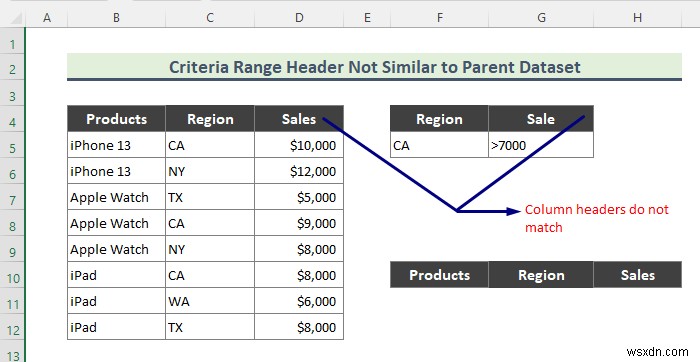This screenshot has height=362, width=700.
Task: Select the $10,000 sales cell
Action: coord(299,145)
